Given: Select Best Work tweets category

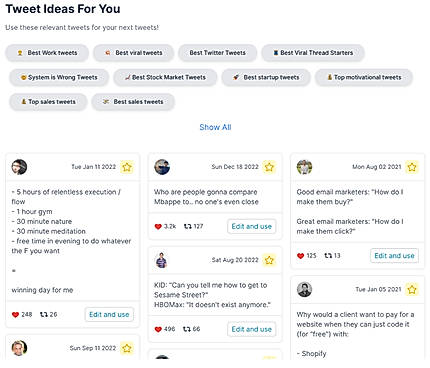Looking at the screenshot, I should click(47, 53).
